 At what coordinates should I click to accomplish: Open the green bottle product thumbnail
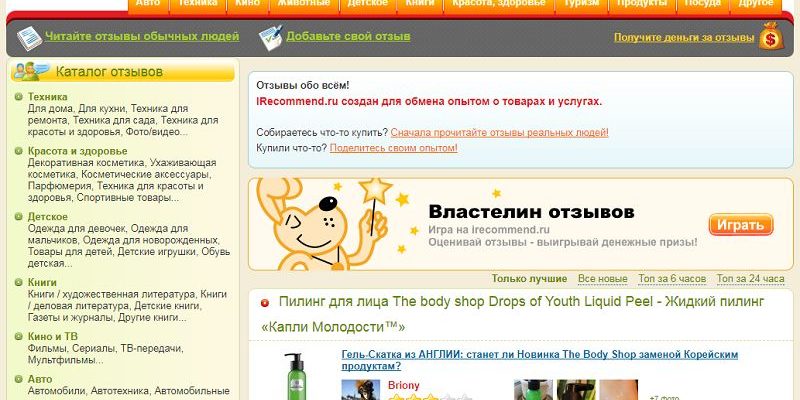pos(294,376)
